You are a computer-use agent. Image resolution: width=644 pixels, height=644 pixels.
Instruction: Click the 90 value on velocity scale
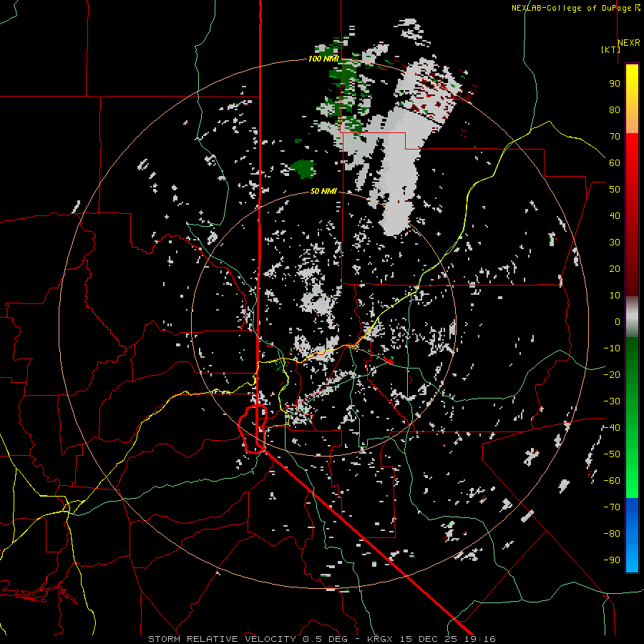tap(615, 84)
